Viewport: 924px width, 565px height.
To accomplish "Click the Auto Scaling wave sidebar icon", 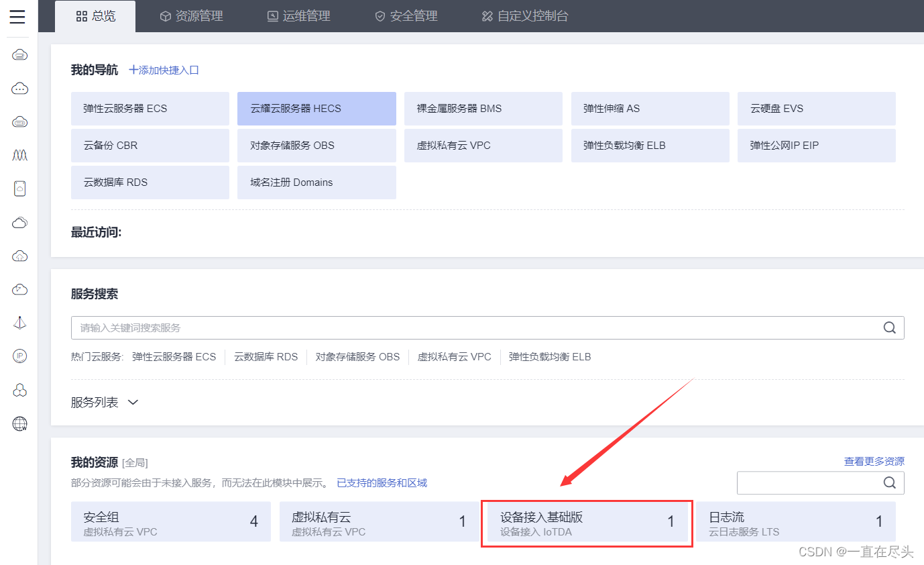I will coord(19,156).
